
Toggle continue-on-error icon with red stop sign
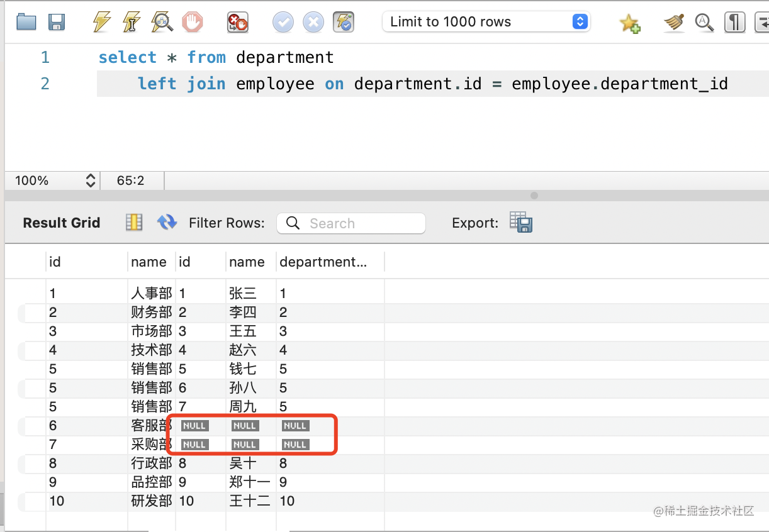click(237, 23)
